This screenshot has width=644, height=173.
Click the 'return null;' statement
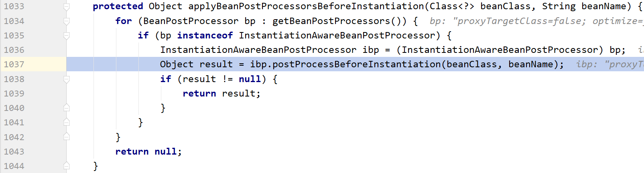pyautogui.click(x=148, y=151)
